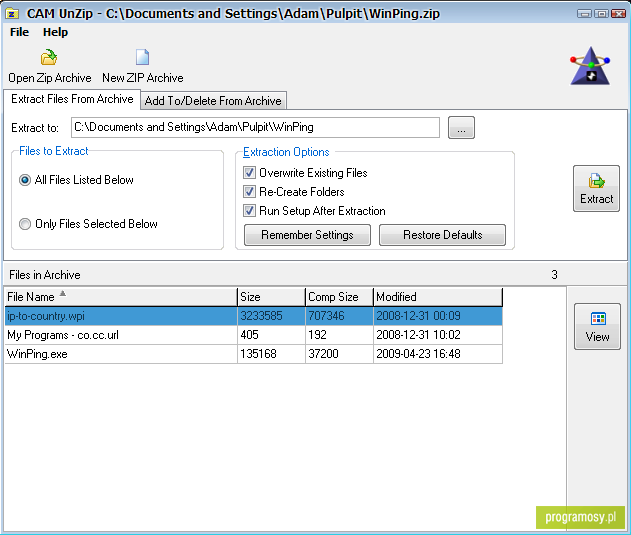Switch to Add To/Delete From Archive tab
This screenshot has width=631, height=535.
[x=213, y=101]
